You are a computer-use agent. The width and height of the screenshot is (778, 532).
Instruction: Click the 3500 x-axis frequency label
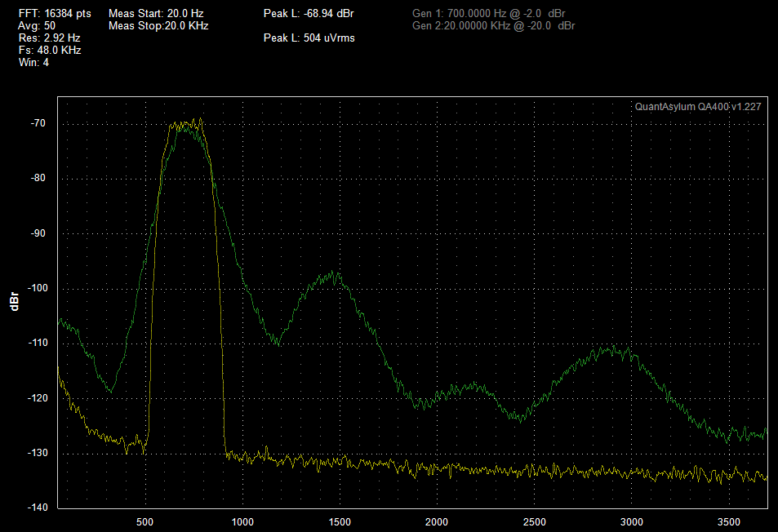click(729, 522)
